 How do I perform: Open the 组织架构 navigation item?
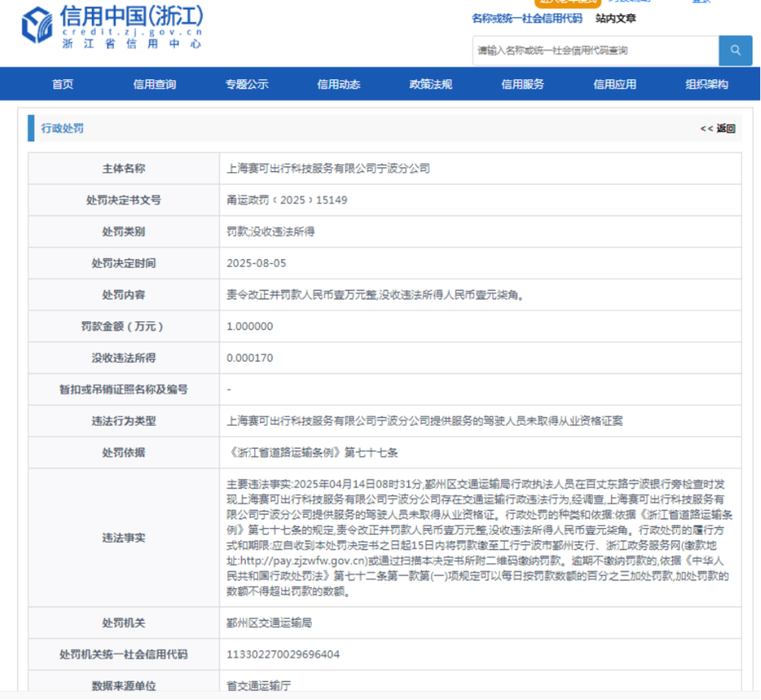pyautogui.click(x=706, y=85)
